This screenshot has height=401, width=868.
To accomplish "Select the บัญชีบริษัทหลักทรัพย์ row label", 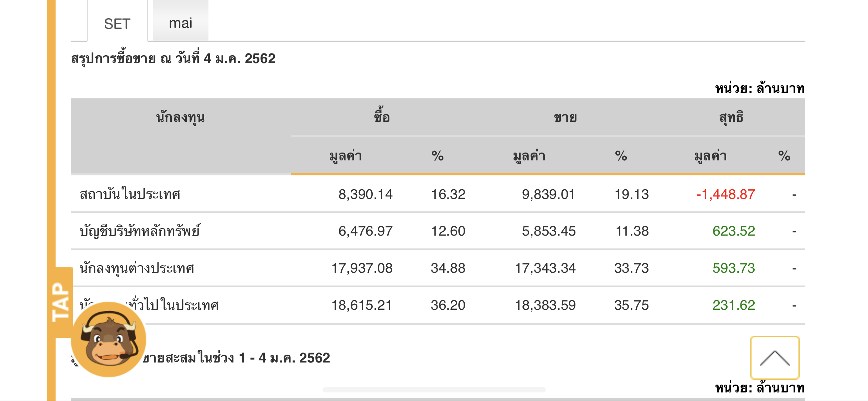I will (140, 231).
